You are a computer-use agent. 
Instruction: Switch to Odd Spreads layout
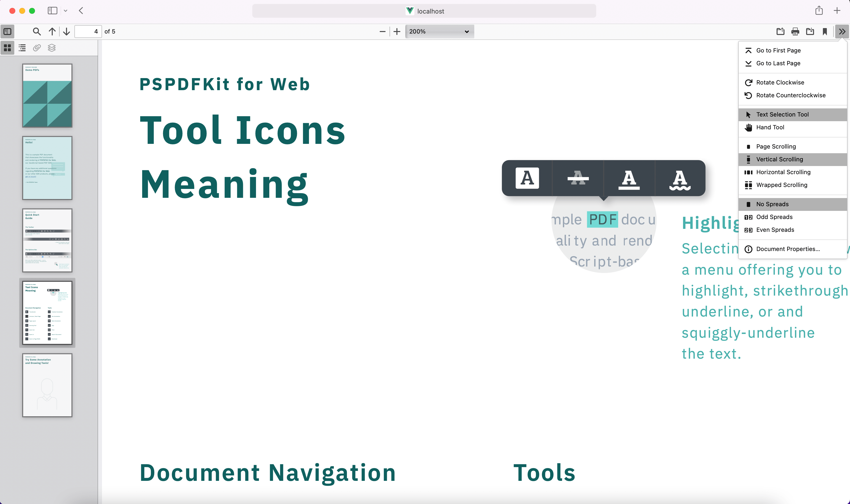[x=774, y=217]
